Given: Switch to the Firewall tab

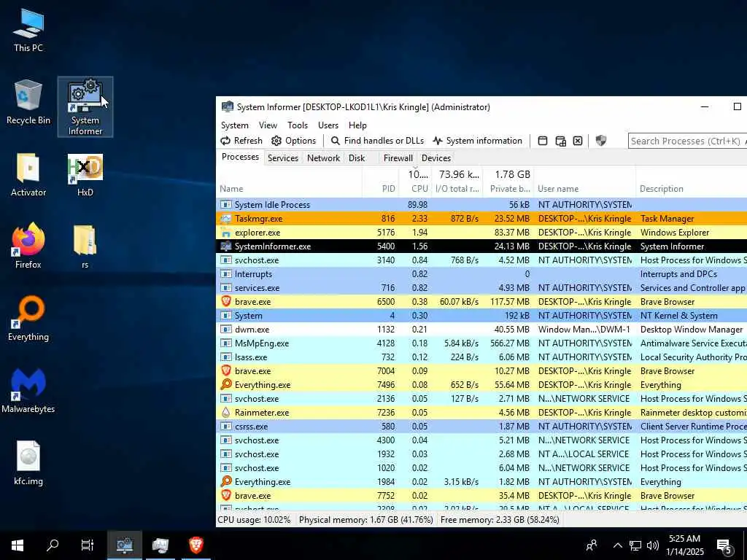Looking at the screenshot, I should [398, 158].
